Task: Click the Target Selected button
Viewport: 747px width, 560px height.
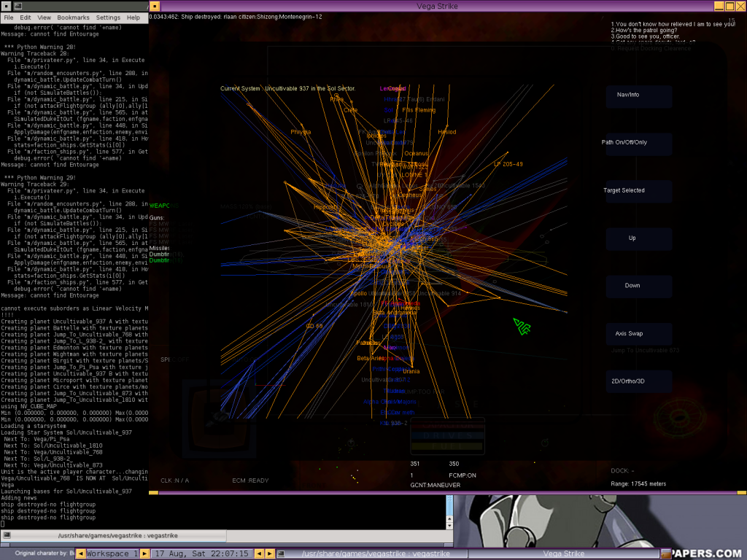Action: click(639, 192)
